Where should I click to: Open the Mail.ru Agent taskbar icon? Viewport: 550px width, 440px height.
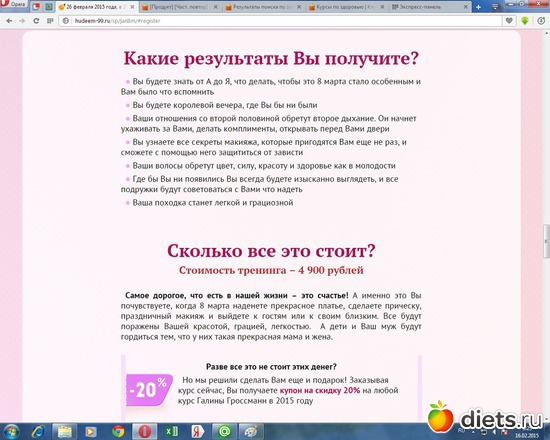point(224,432)
